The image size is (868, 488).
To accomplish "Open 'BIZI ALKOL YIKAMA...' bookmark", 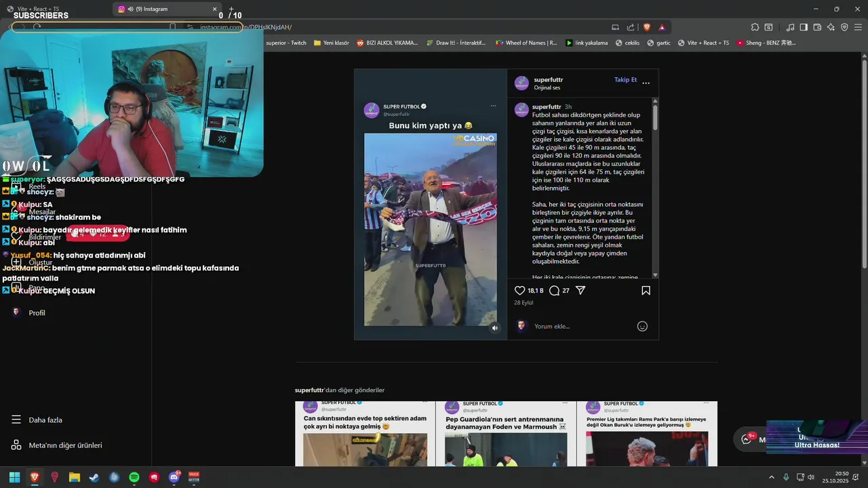I will coord(388,43).
